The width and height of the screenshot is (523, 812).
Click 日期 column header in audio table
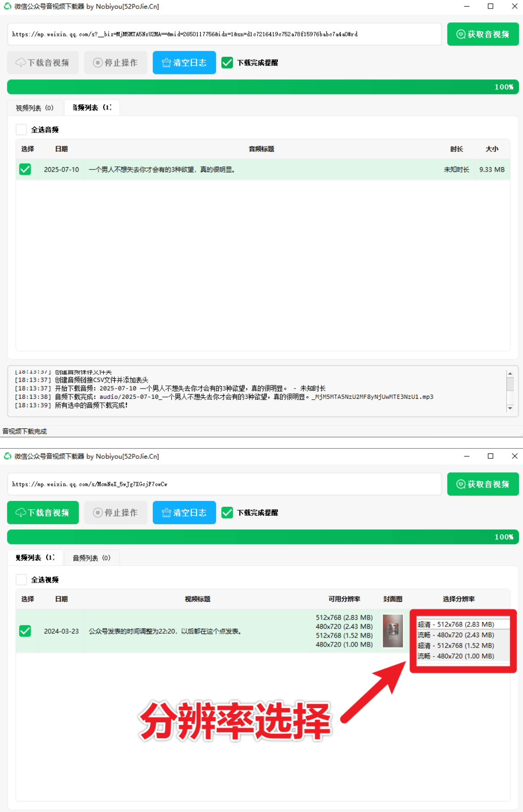[61, 149]
